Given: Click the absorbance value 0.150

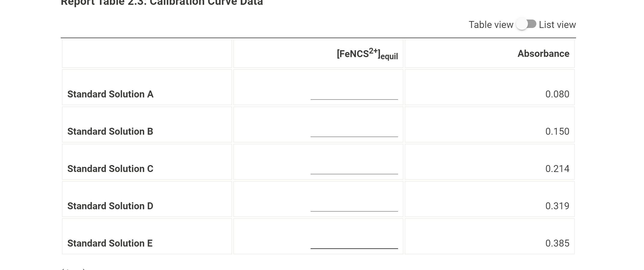Looking at the screenshot, I should click(557, 131).
